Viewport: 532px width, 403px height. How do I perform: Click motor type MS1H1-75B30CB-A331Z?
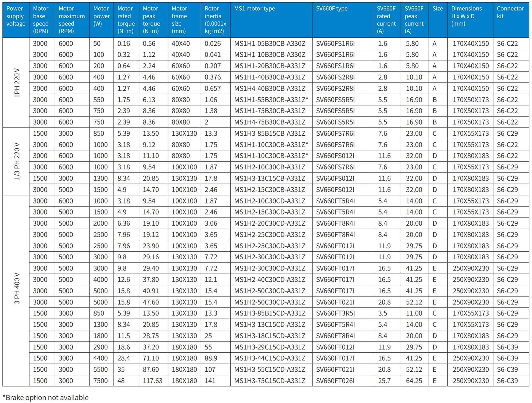click(270, 111)
